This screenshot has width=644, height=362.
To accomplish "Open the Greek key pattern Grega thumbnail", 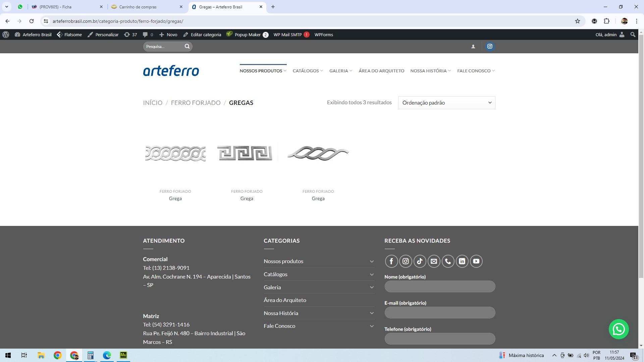I will coord(245,154).
